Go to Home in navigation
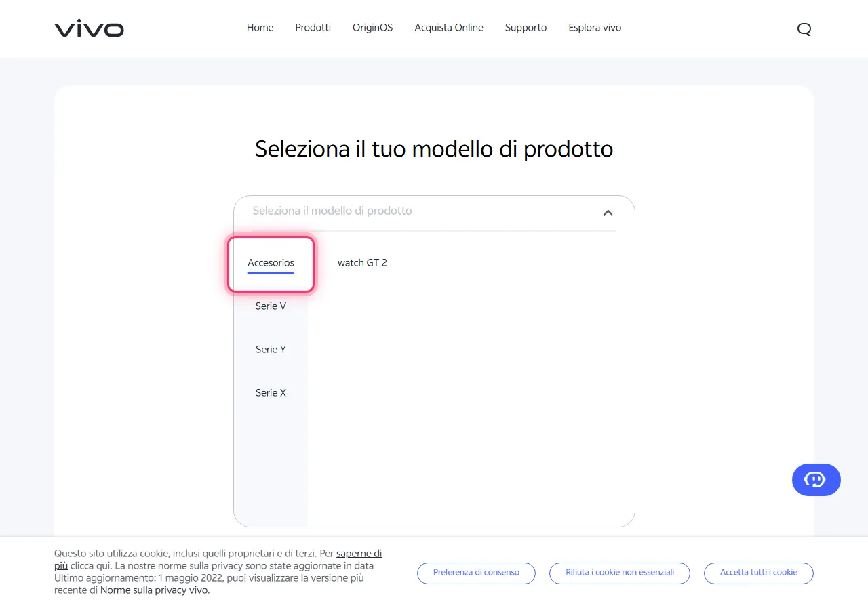Viewport: 868px width, 610px height. 260,28
